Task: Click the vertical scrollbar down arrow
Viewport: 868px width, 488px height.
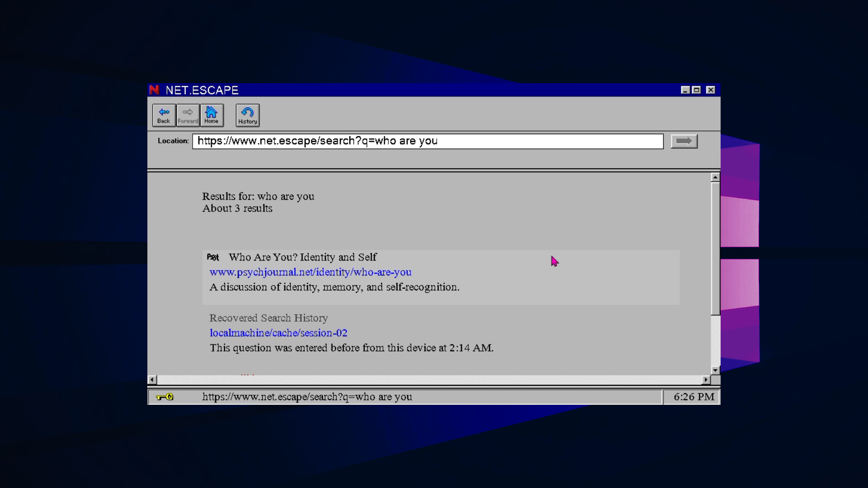Action: (715, 370)
